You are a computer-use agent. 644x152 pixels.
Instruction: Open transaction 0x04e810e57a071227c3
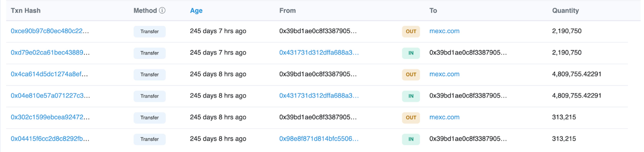click(50, 96)
